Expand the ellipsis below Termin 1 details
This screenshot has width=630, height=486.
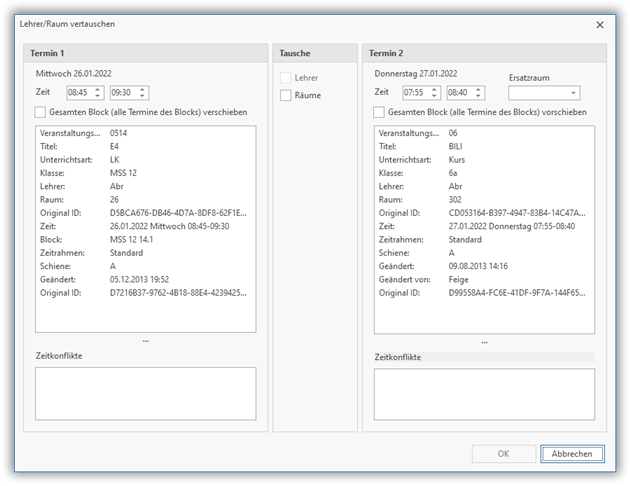pos(145,341)
